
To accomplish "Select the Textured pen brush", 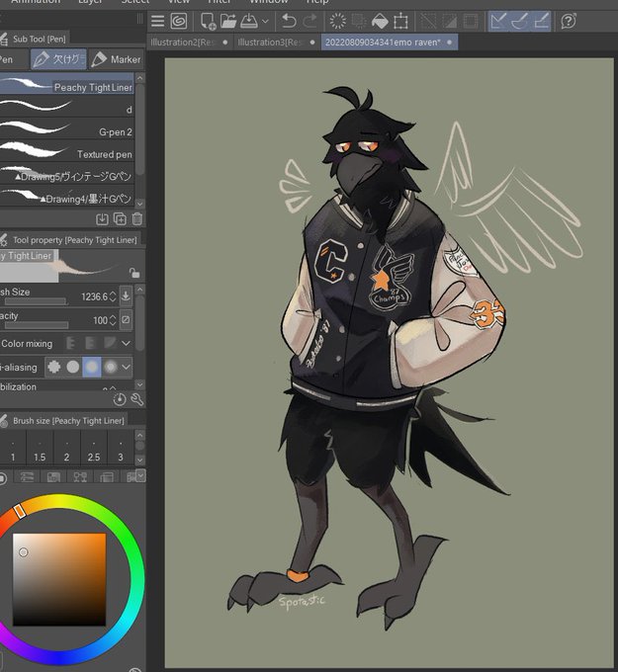I will click(x=67, y=151).
